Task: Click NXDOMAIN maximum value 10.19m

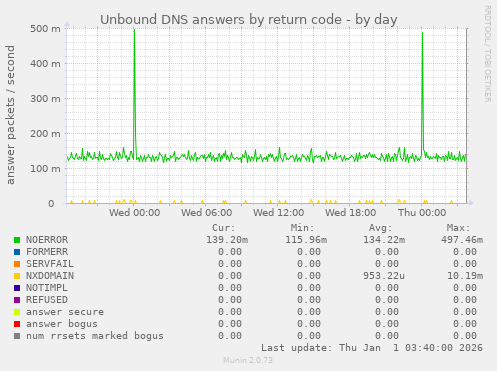Action: (465, 276)
